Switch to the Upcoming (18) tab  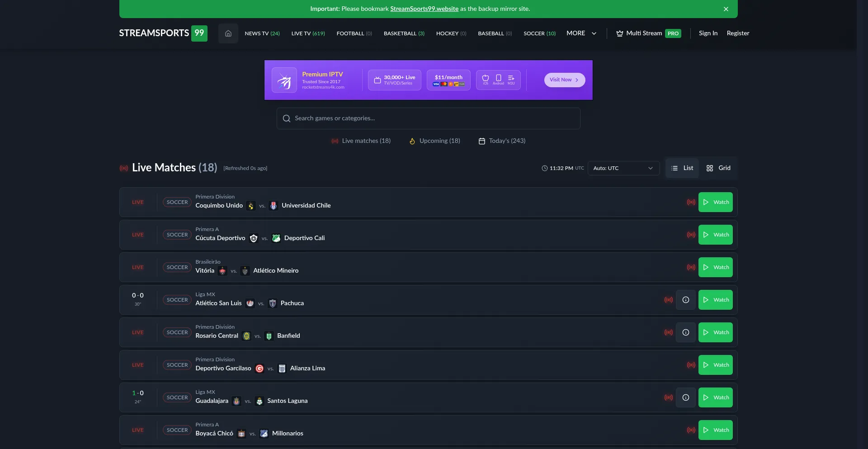pyautogui.click(x=434, y=141)
